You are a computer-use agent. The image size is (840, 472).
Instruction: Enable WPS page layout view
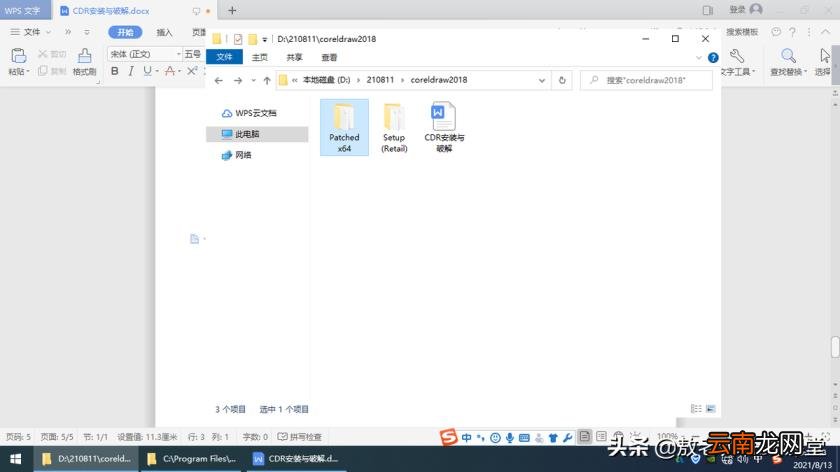[584, 436]
